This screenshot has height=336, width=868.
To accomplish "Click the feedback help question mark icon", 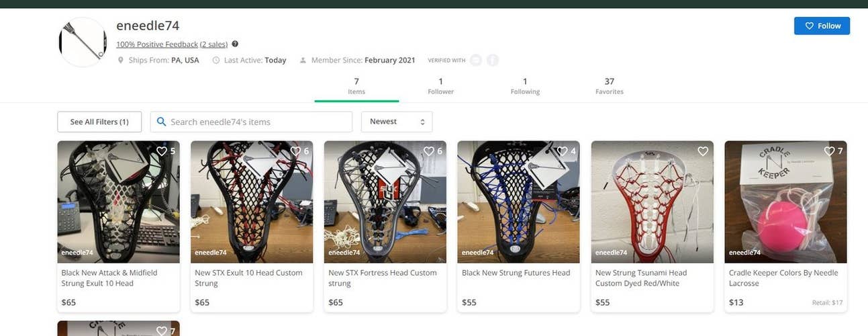I will [235, 44].
